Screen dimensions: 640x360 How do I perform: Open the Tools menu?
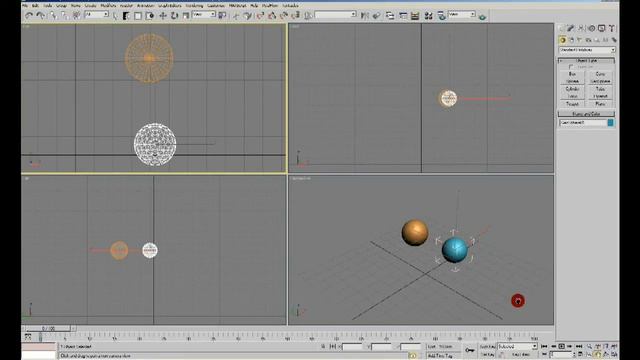48,6
